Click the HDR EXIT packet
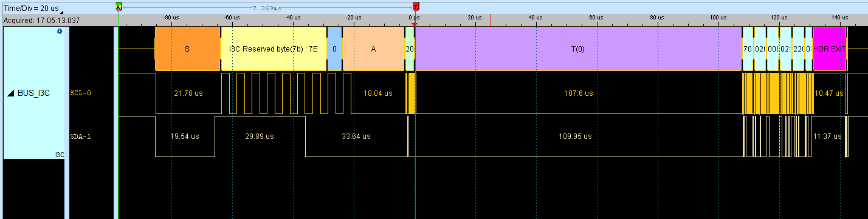Image resolution: width=868 pixels, height=219 pixels. coord(829,49)
